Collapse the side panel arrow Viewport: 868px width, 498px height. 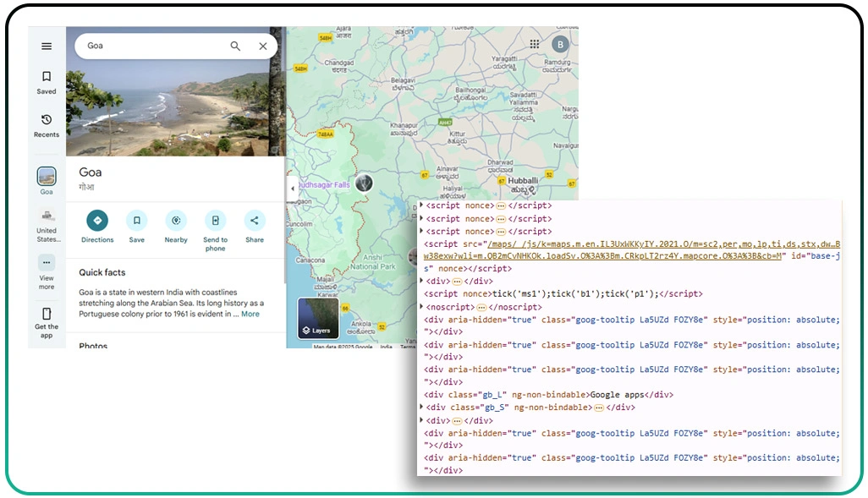coord(293,189)
